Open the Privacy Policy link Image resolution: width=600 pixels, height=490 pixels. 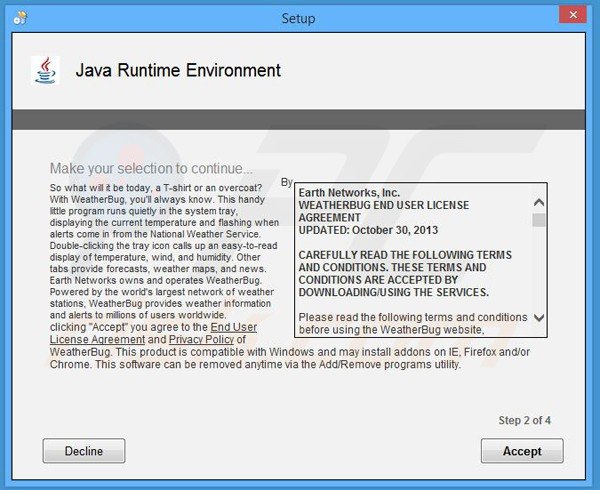click(x=201, y=339)
